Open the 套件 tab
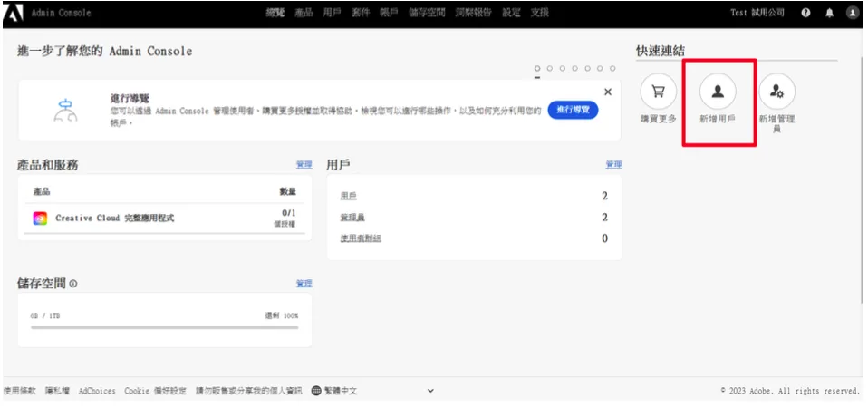 [x=361, y=13]
